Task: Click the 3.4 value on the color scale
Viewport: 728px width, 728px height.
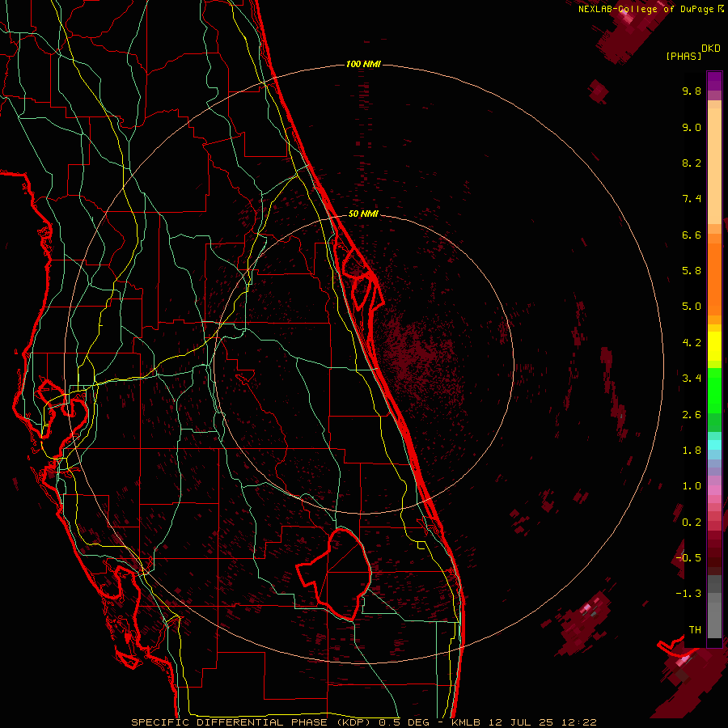Action: 692,379
